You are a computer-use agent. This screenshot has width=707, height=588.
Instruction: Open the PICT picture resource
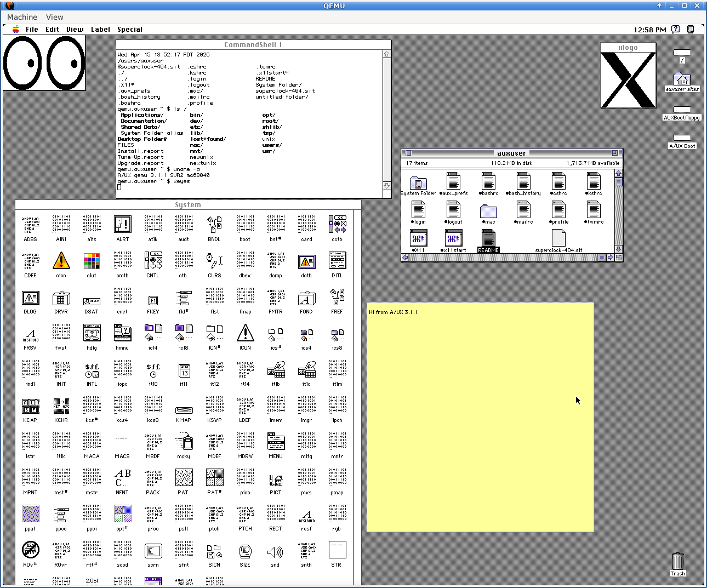pyautogui.click(x=276, y=480)
